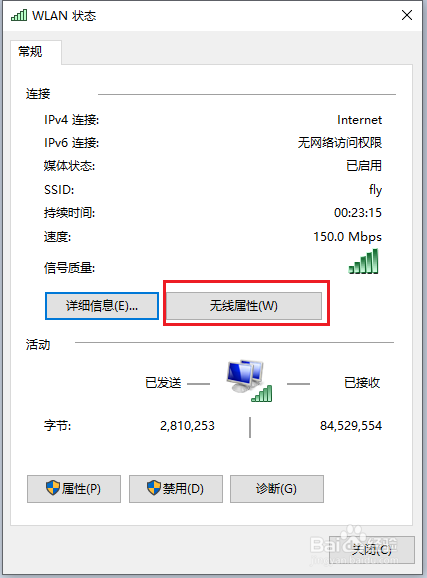Click the IPv6 无网络访问权限 status text
Image resolution: width=427 pixels, height=578 pixels.
(340, 143)
